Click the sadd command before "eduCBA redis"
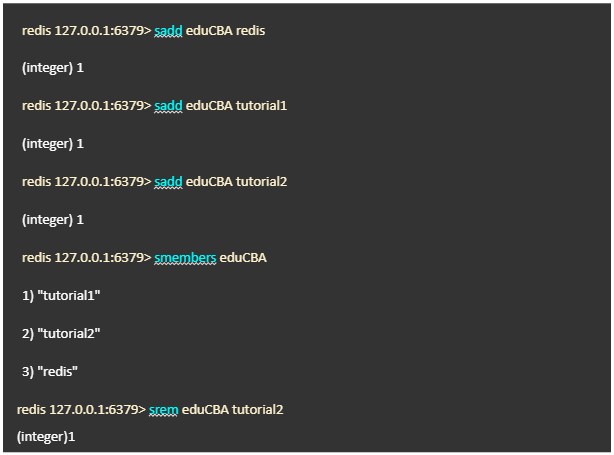Viewport: 614px width, 455px height. 168,31
